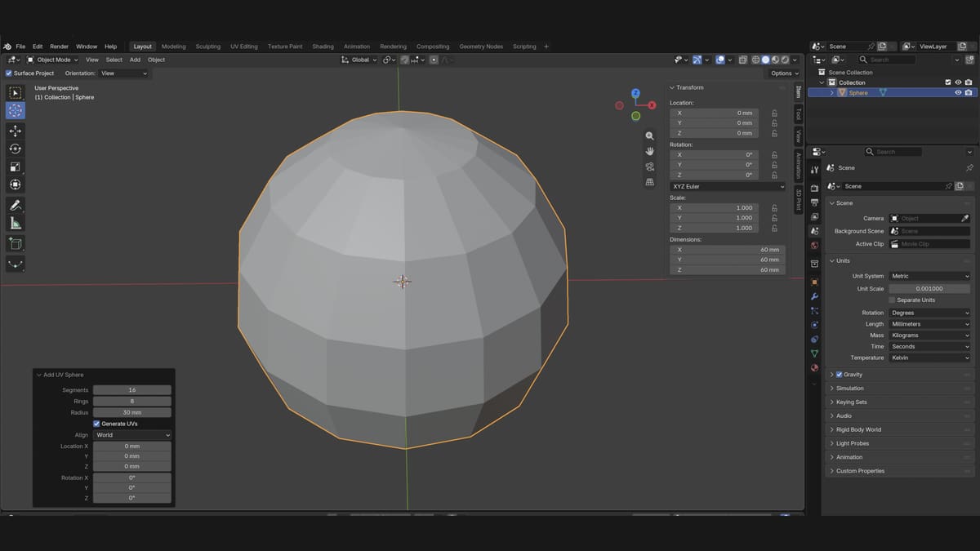Toggle camera view with the camera icon
This screenshot has height=551, width=980.
[x=650, y=167]
